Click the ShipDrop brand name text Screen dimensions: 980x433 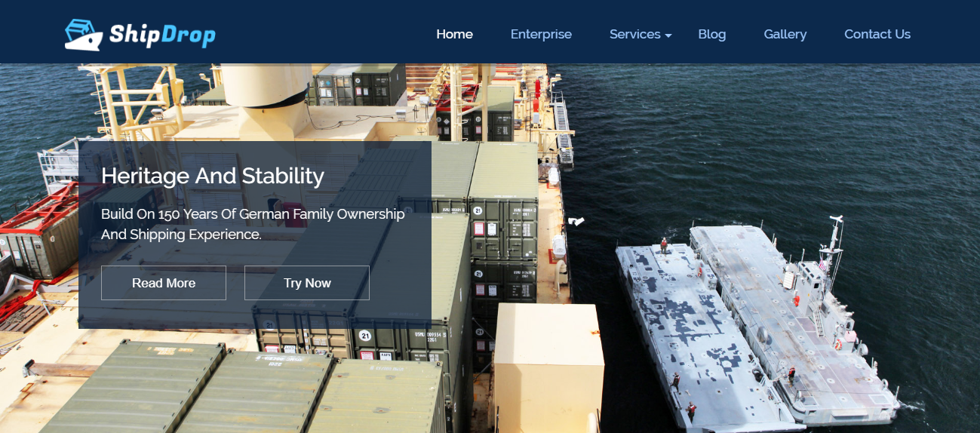[162, 35]
